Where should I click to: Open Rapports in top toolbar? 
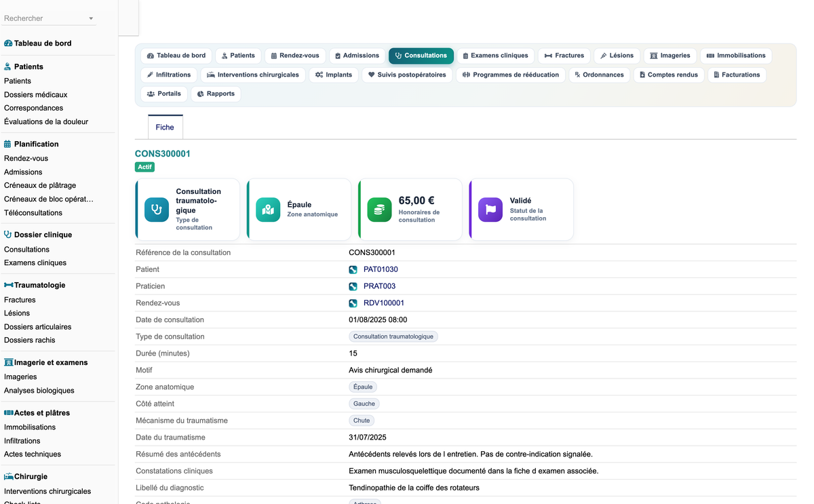(216, 94)
